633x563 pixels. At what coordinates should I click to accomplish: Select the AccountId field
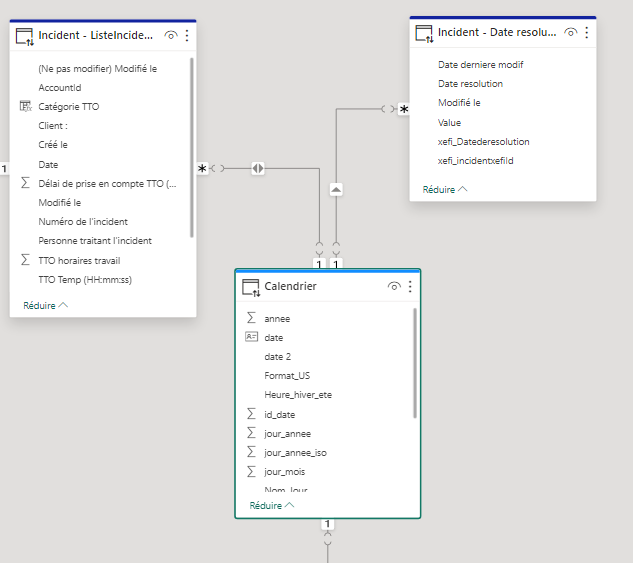60,88
